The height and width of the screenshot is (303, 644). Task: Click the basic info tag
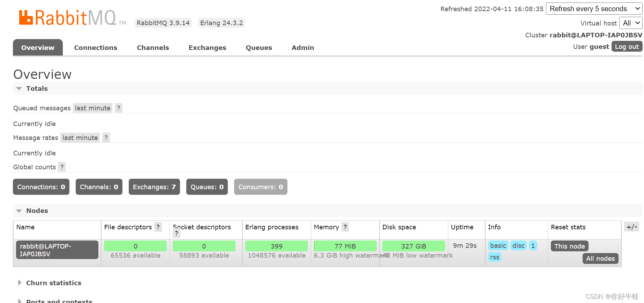tap(498, 245)
